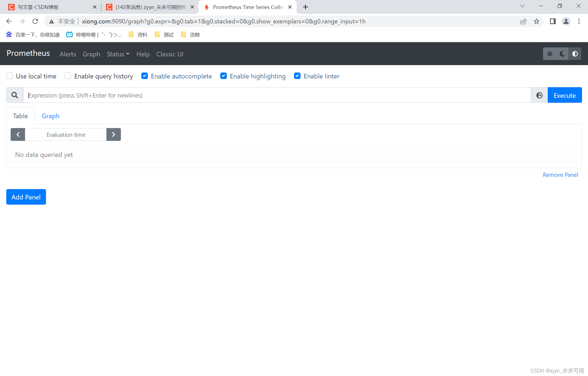Open the 资料 bookmark folder

pyautogui.click(x=138, y=35)
